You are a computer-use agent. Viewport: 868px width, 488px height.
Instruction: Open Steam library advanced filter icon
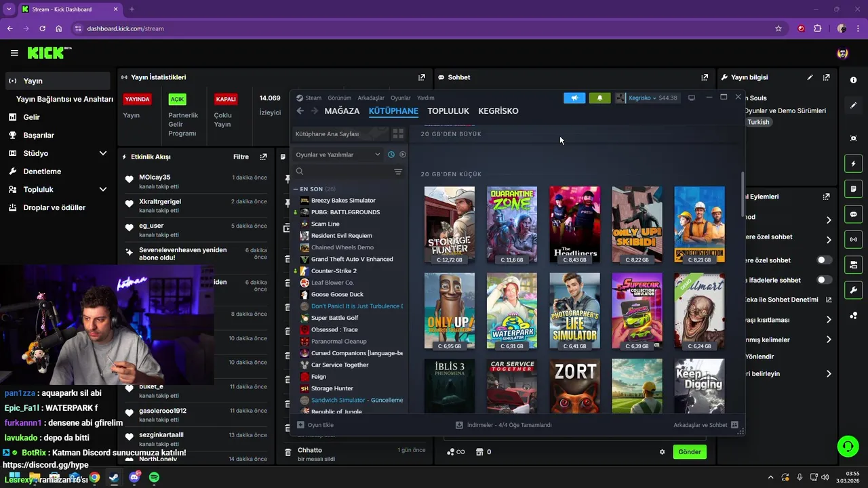398,171
